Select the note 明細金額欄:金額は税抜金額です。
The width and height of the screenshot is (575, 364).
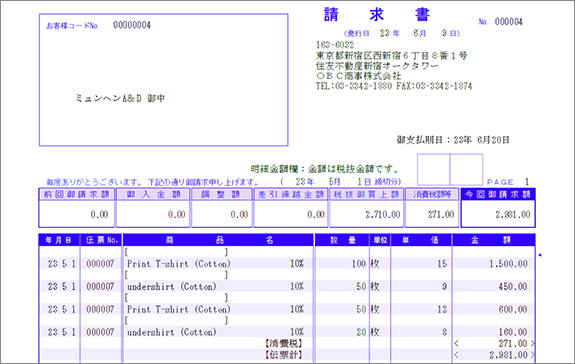pyautogui.click(x=325, y=169)
